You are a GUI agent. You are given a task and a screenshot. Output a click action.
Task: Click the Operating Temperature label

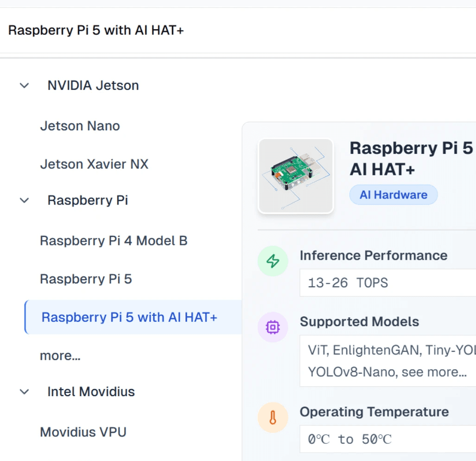[x=374, y=412]
